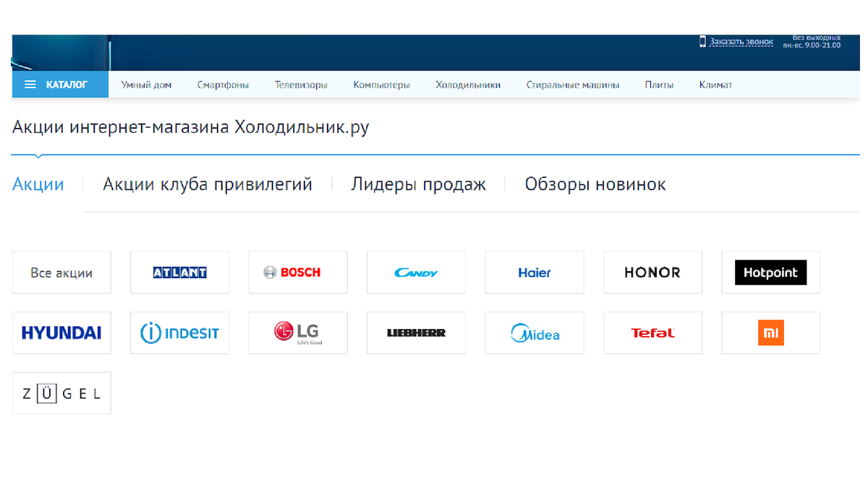Open the Обзоры новинок tab

click(x=595, y=184)
